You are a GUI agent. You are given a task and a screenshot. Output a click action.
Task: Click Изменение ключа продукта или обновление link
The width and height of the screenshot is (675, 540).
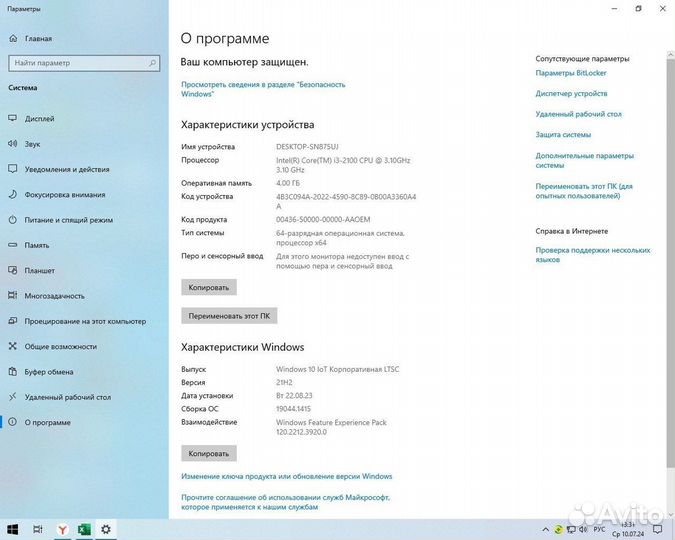point(287,476)
